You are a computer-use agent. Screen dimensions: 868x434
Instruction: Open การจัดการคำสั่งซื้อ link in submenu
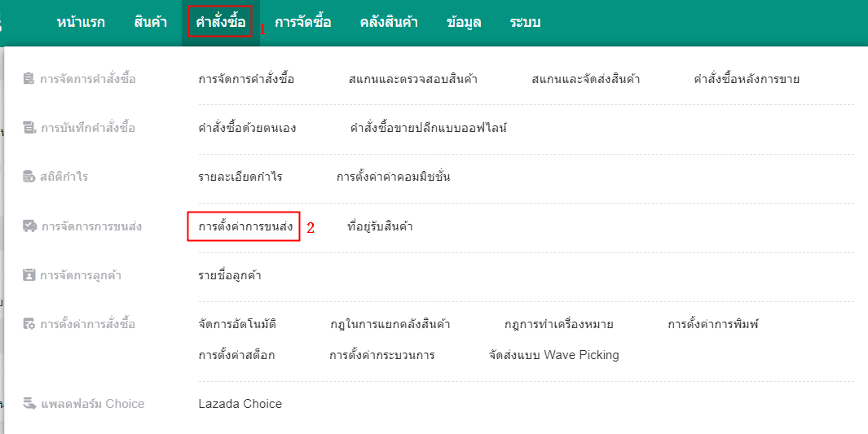pos(246,79)
